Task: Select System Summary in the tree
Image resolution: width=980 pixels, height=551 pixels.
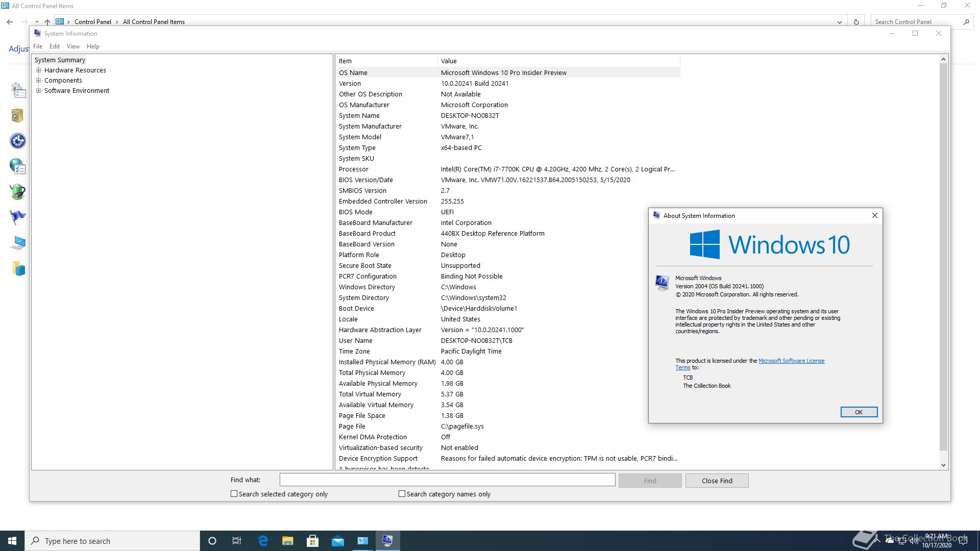Action: tap(60, 60)
